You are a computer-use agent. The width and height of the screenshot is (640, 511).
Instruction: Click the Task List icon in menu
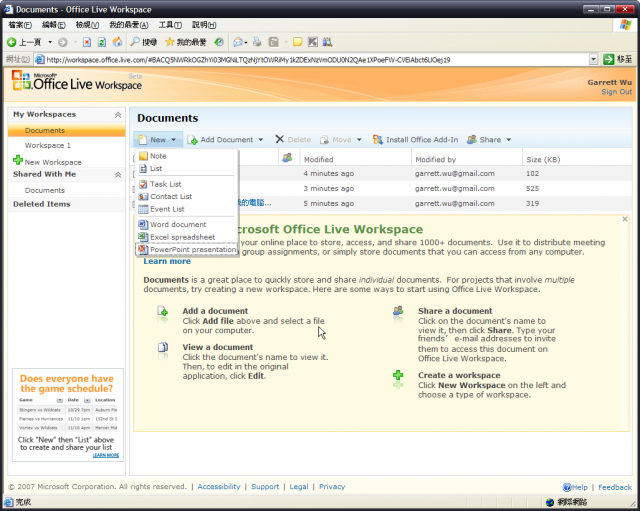coord(143,184)
